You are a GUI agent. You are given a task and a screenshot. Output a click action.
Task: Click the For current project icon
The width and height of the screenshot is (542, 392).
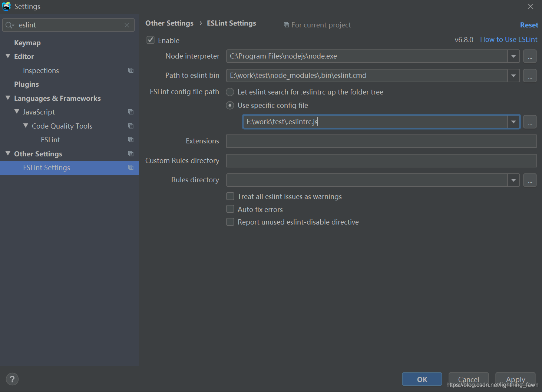click(286, 25)
